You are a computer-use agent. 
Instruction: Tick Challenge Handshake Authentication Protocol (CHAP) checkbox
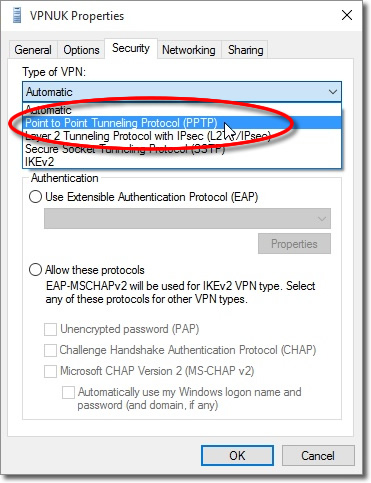tap(50, 350)
